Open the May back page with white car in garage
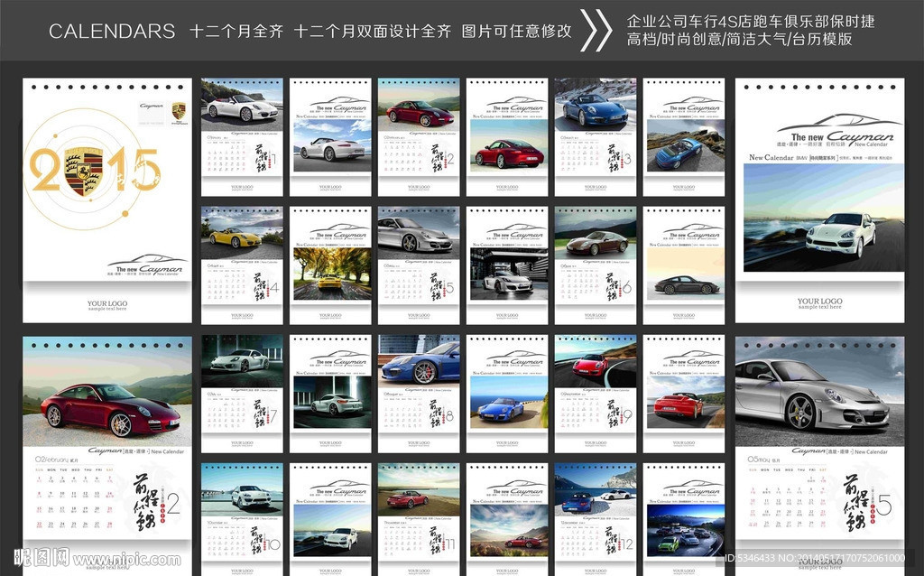924x576 pixels. click(x=507, y=265)
